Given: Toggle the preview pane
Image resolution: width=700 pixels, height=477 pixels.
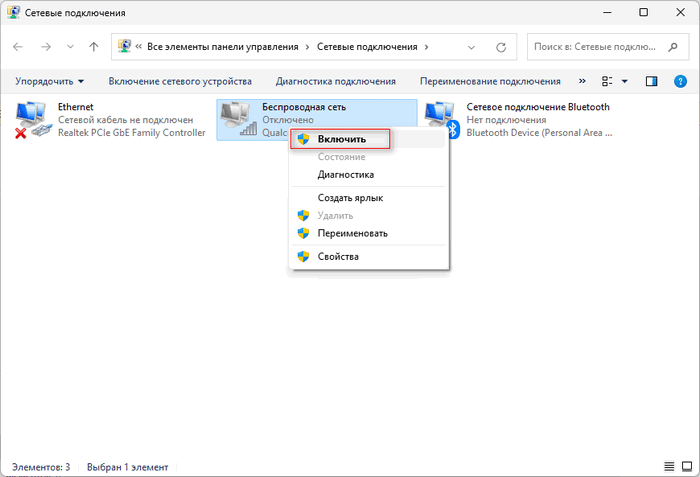Looking at the screenshot, I should 651,81.
